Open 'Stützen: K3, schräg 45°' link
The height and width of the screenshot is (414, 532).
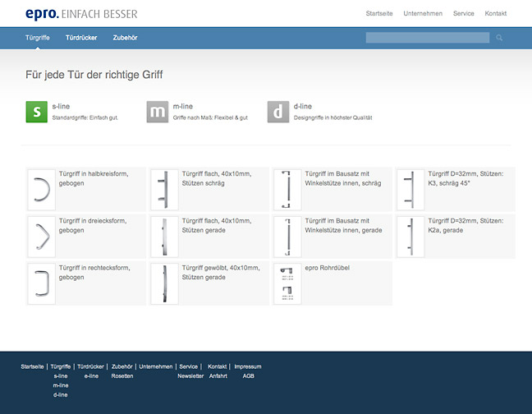[x=465, y=178]
